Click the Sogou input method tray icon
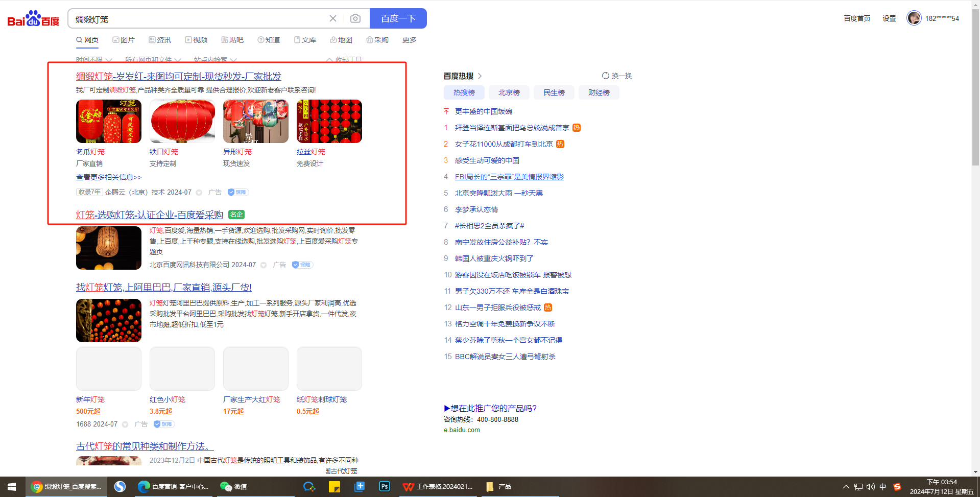 pyautogui.click(x=897, y=486)
